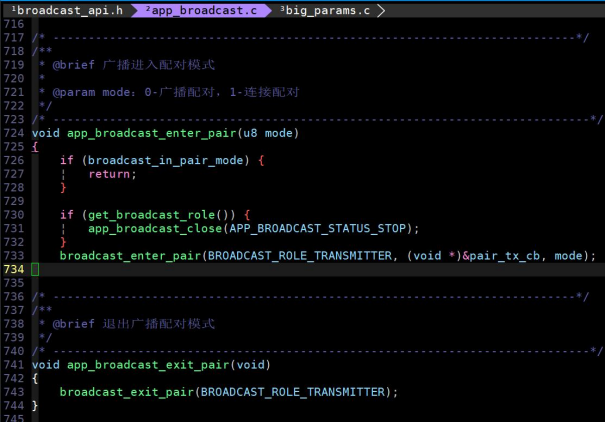
Task: Click 'broadcast_in_pair_mode' in the if condition
Action: (x=166, y=160)
